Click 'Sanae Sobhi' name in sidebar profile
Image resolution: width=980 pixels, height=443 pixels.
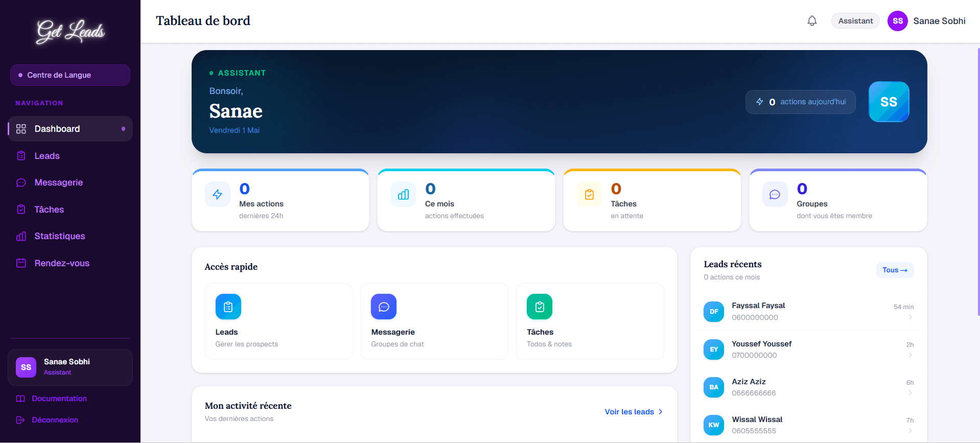67,362
